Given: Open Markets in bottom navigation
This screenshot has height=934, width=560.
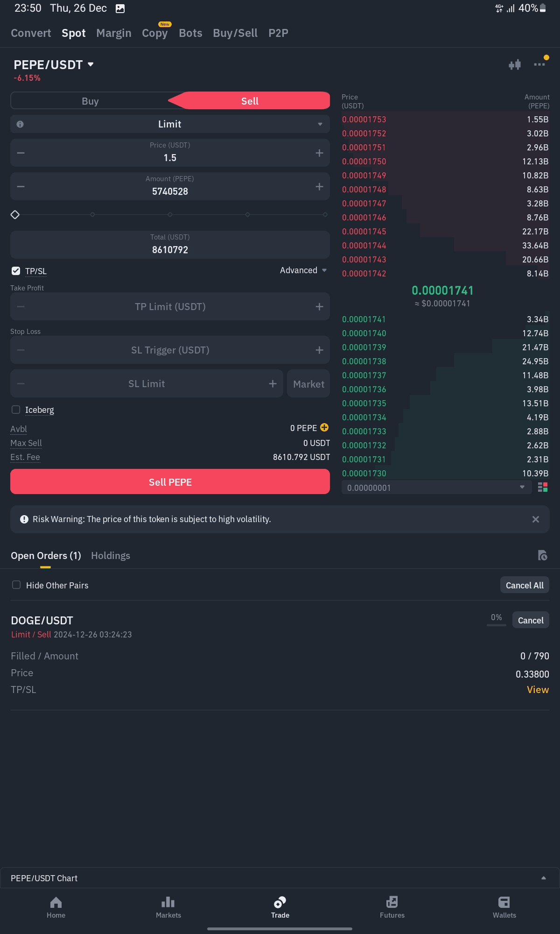Looking at the screenshot, I should coord(168,907).
